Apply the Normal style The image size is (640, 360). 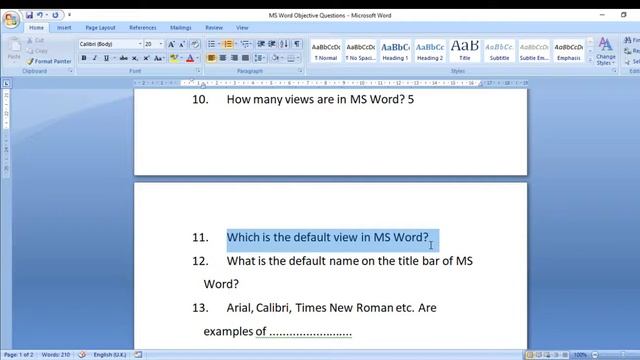(x=326, y=51)
